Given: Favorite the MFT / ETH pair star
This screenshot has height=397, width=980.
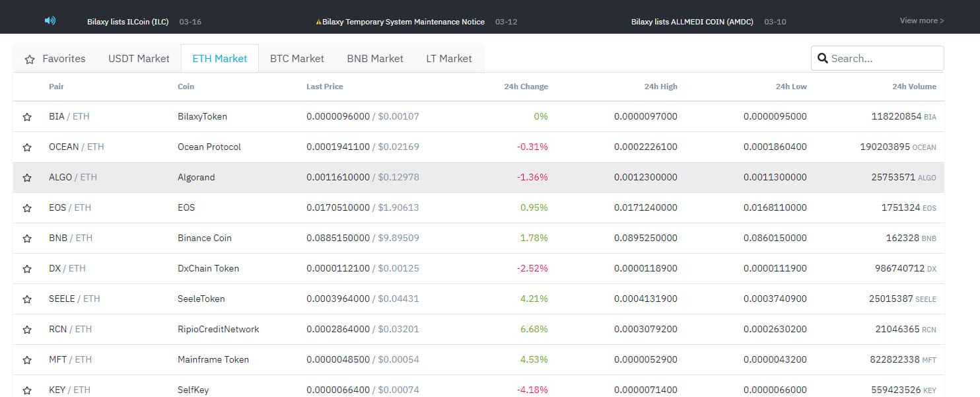Looking at the screenshot, I should [x=27, y=360].
